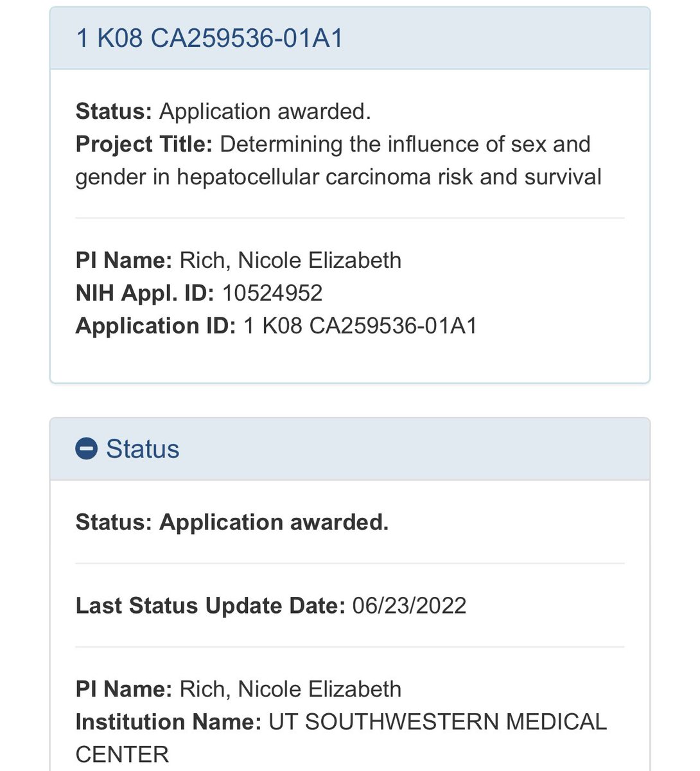Click the 'Institution Name:' label
The height and width of the screenshot is (771, 700).
tap(169, 722)
